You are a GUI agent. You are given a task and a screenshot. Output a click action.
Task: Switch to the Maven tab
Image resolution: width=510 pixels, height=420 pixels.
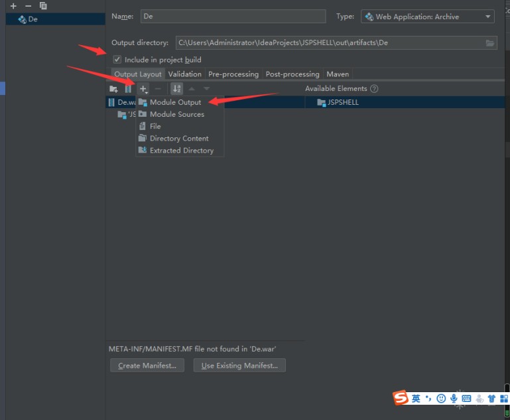tap(338, 74)
